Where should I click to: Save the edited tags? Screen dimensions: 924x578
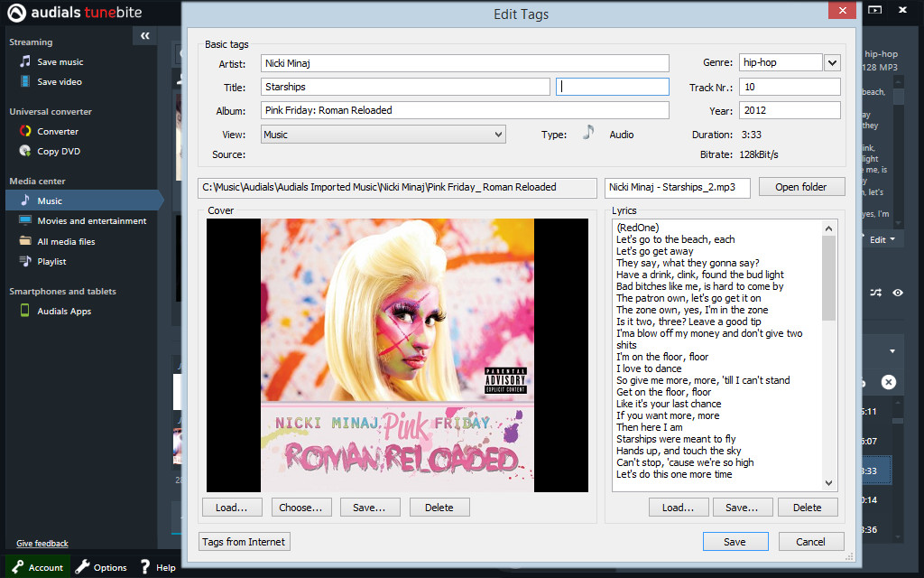tap(735, 542)
